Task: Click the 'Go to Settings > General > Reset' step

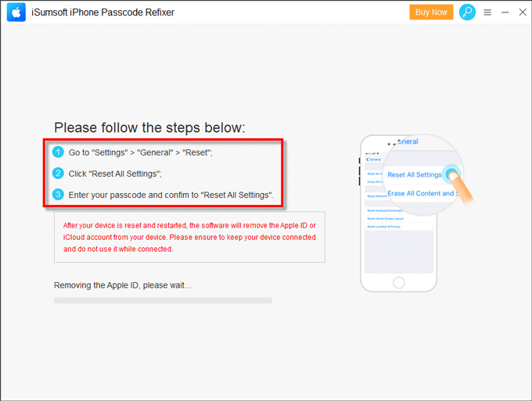Action: click(141, 152)
